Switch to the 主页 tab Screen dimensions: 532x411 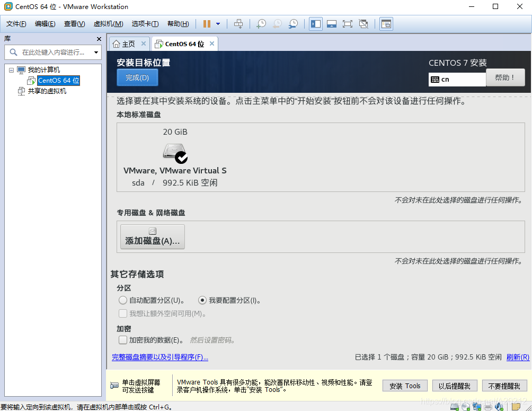[x=128, y=44]
